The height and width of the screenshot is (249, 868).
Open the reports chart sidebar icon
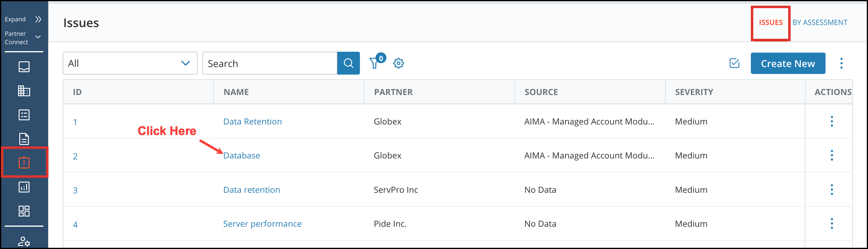click(x=24, y=187)
